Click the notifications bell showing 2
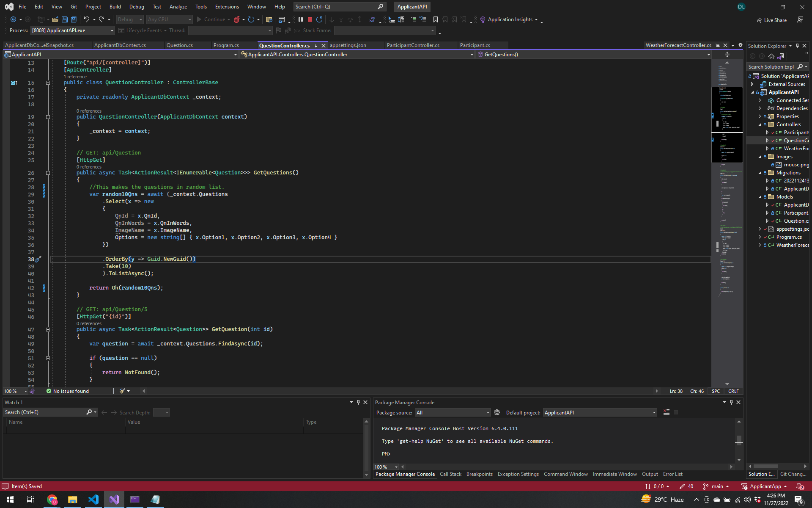The width and height of the screenshot is (812, 508). tap(801, 487)
